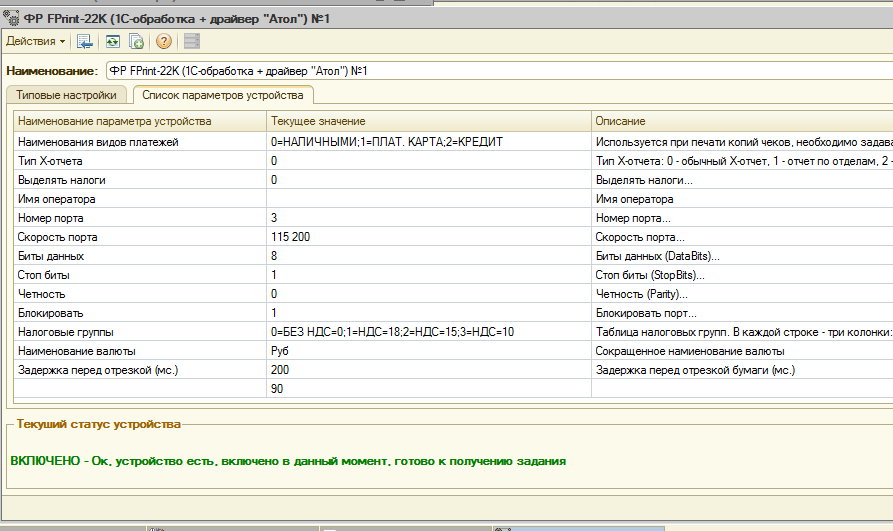Viewport: 893px width, 531px height.
Task: Select the Задержка перед отрезкой (мс.) parameter
Action: tap(98, 370)
